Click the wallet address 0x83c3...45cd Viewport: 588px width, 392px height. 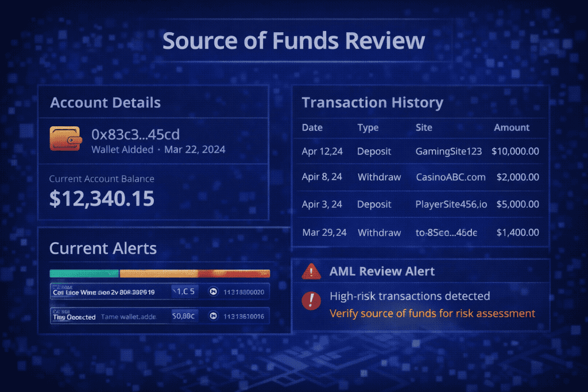[x=136, y=134]
